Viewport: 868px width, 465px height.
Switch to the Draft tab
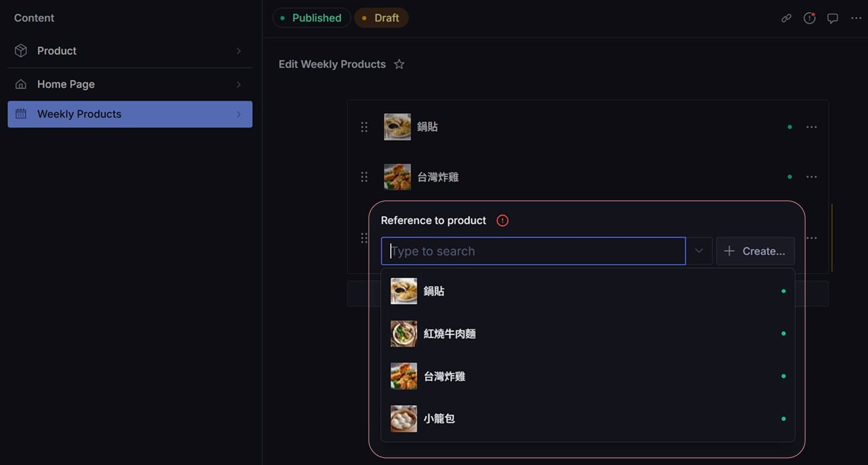pyautogui.click(x=381, y=18)
